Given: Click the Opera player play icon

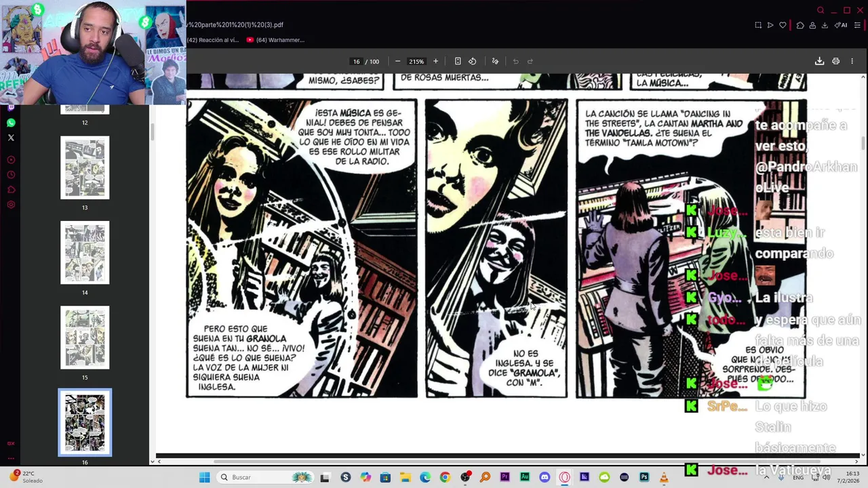Looking at the screenshot, I should tap(770, 25).
